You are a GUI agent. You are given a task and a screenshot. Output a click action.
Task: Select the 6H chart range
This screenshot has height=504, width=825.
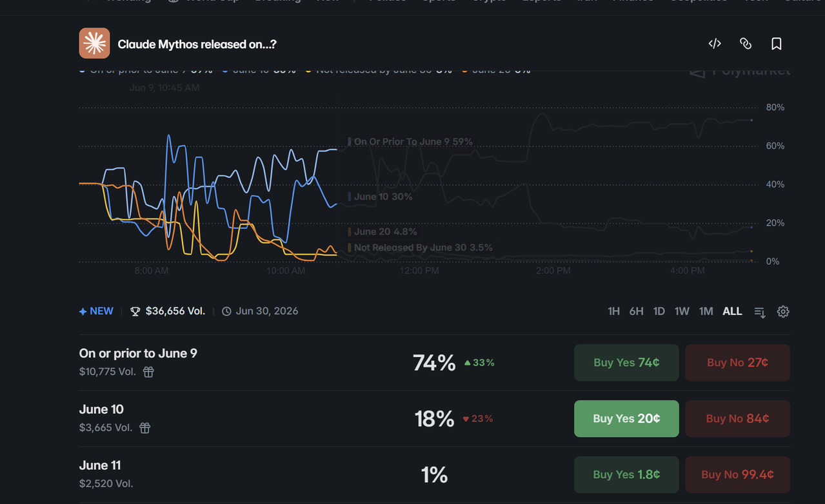point(636,311)
